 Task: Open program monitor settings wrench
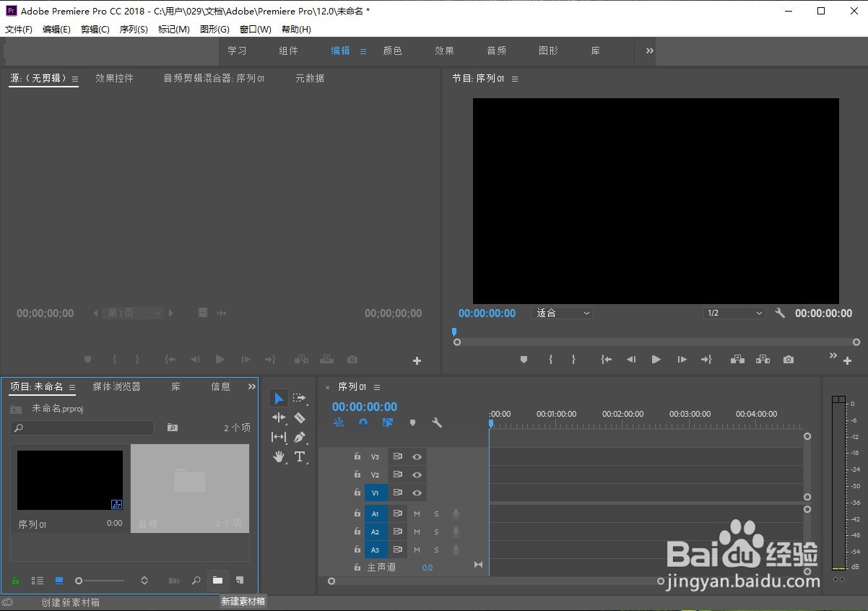click(x=780, y=313)
